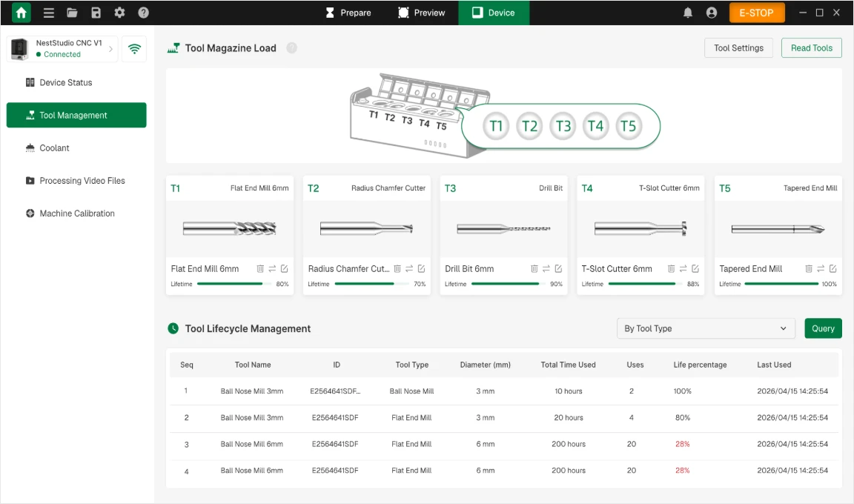854x504 pixels.
Task: Open the user account icon
Action: tap(712, 13)
